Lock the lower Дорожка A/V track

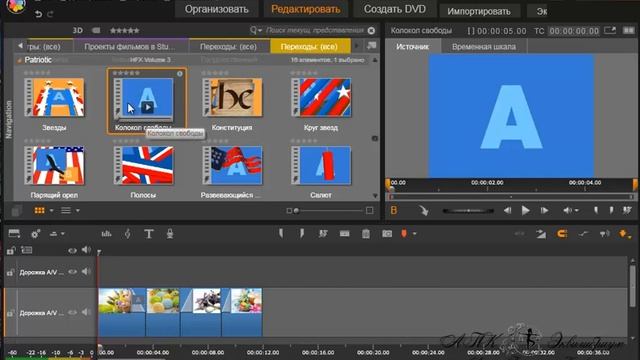(11, 313)
